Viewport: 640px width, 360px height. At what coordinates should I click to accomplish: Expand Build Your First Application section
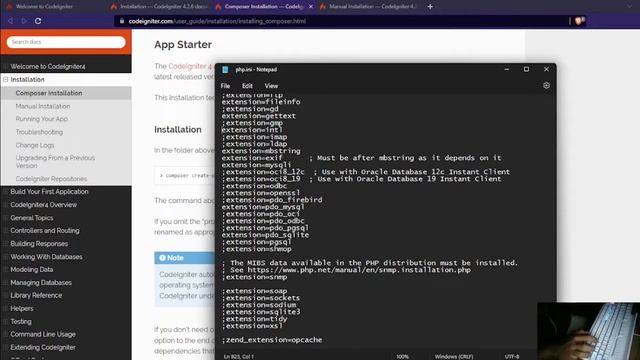point(49,191)
